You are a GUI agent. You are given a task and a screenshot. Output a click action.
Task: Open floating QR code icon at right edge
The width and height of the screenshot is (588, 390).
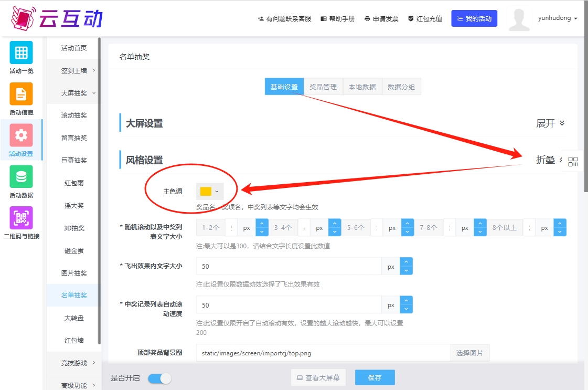pyautogui.click(x=573, y=162)
